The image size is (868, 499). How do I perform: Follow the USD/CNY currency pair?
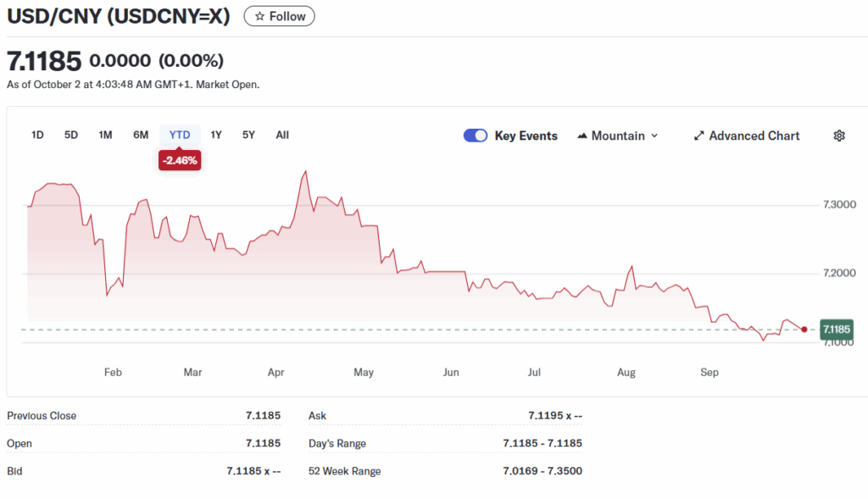[x=279, y=16]
